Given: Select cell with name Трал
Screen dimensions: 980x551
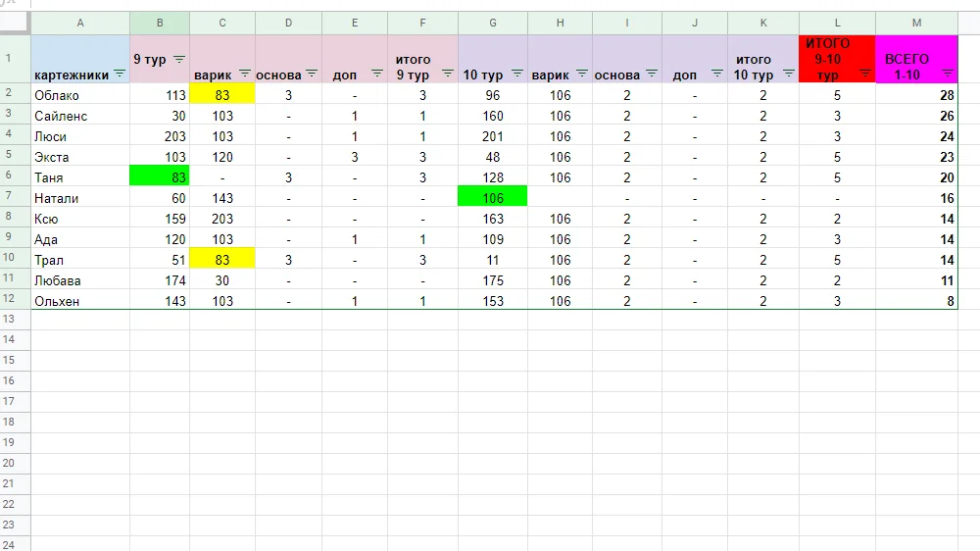Looking at the screenshot, I should point(80,260).
